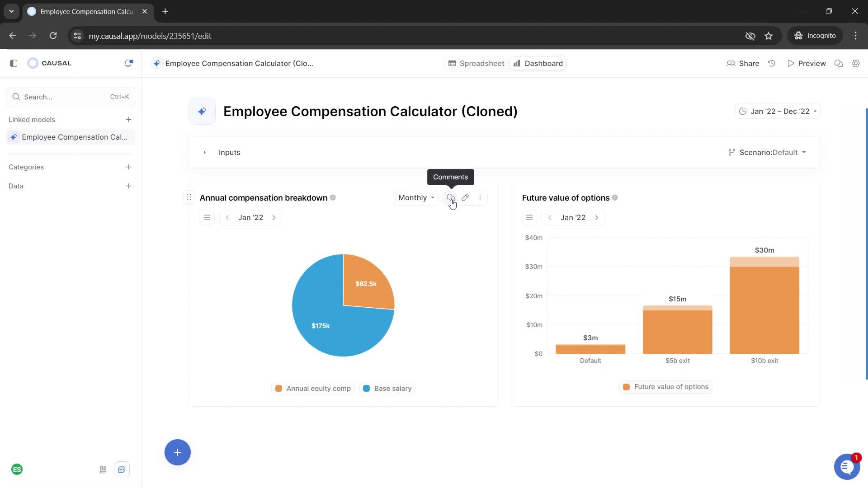
Task: Switch to Spreadsheet view
Action: pos(476,63)
